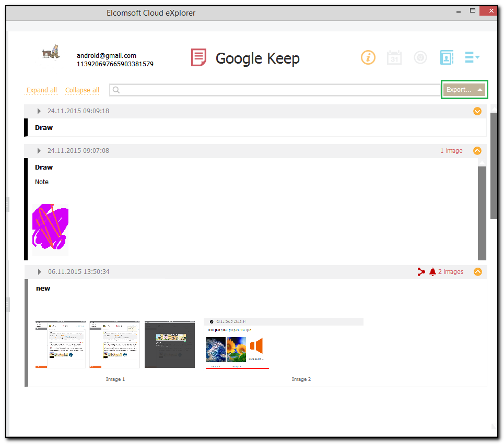Select the Chrome data icon
Screen dimensions: 504x444
(420, 57)
